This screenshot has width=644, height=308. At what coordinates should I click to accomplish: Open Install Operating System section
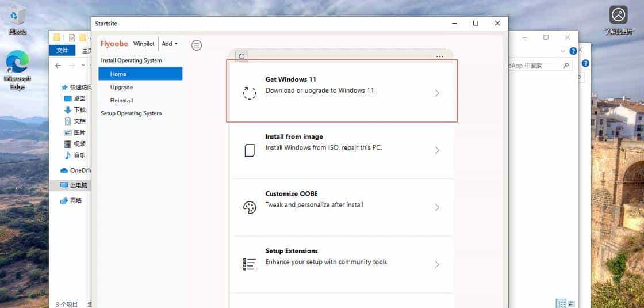pos(132,60)
